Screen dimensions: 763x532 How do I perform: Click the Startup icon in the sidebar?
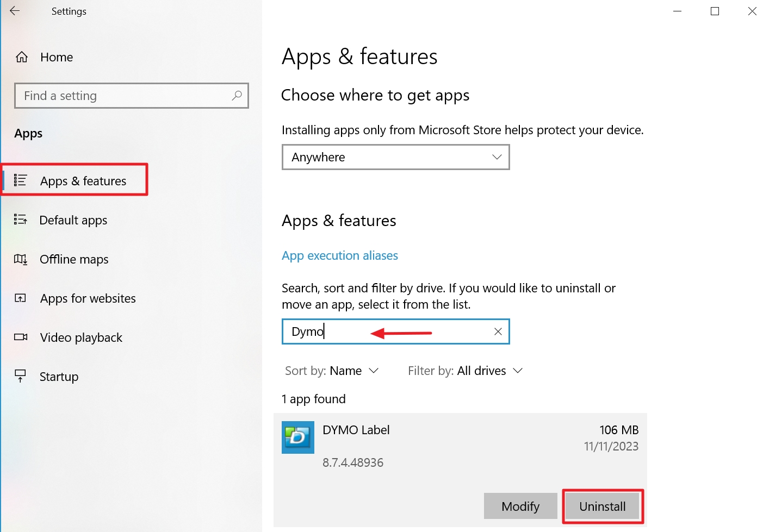tap(20, 376)
